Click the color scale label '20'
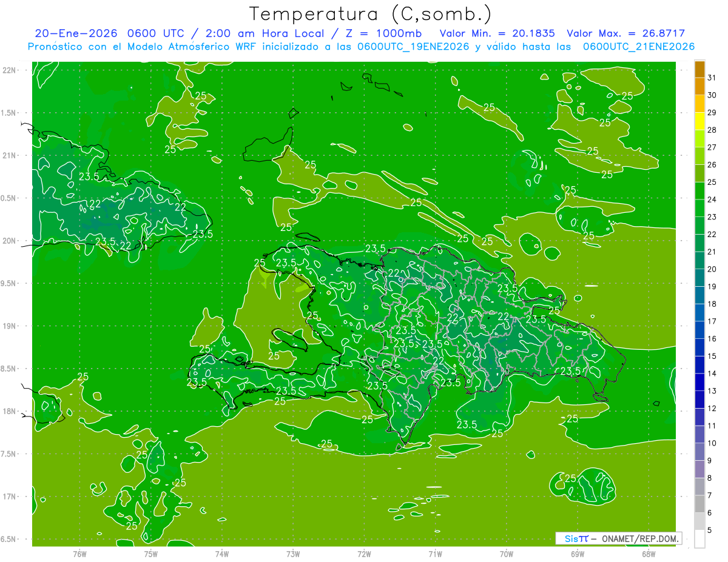This screenshot has height=562, width=728. (x=712, y=269)
